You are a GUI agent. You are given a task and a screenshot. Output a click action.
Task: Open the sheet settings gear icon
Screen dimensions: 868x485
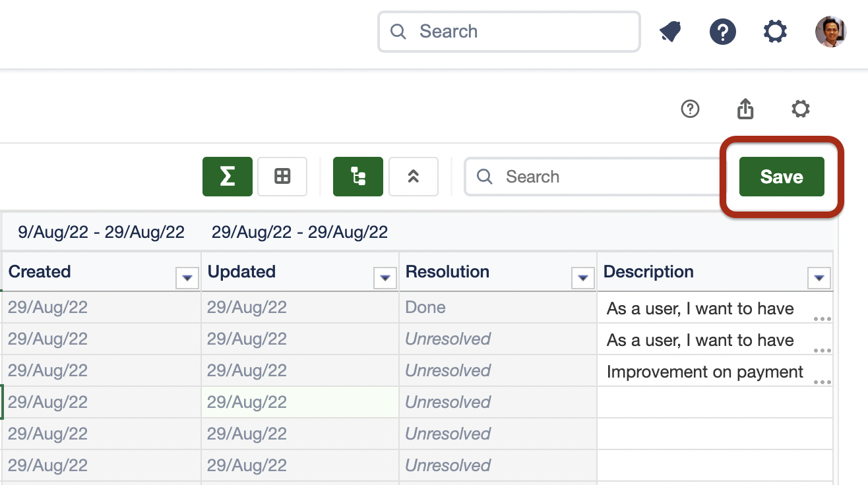coord(800,109)
